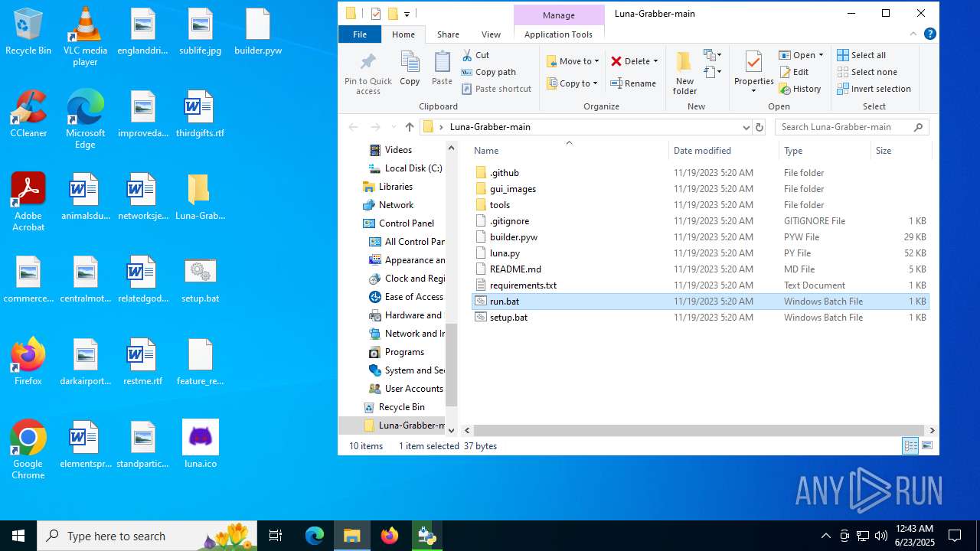Screen dimensions: 980x551
Task: Open the recent locations dropdown arrow
Action: 394,127
